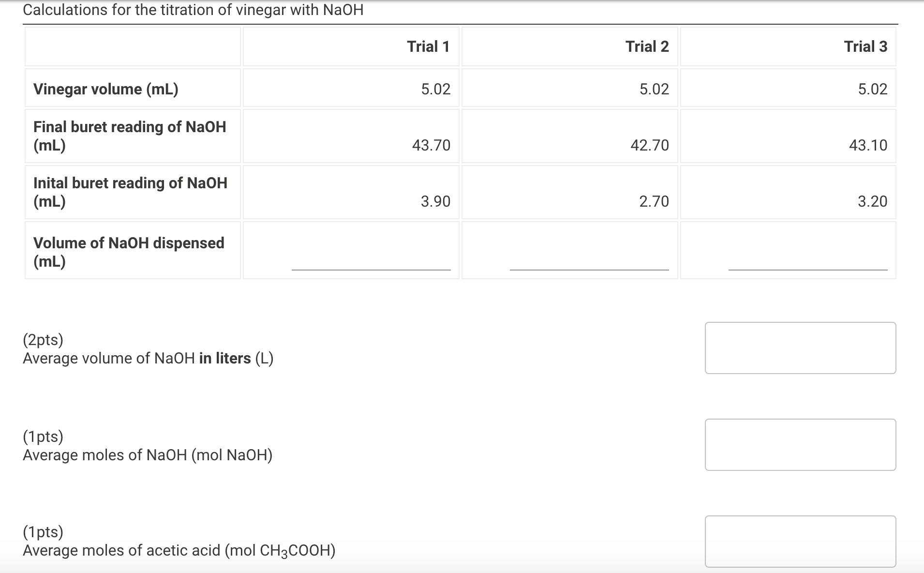This screenshot has height=573, width=924.
Task: Click the 2.70 initial buret reading cell
Action: point(656,201)
